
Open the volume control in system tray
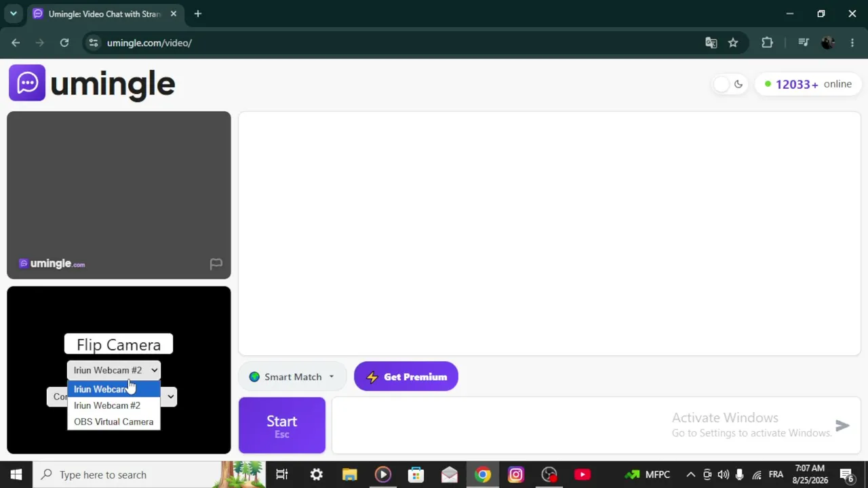pyautogui.click(x=723, y=474)
